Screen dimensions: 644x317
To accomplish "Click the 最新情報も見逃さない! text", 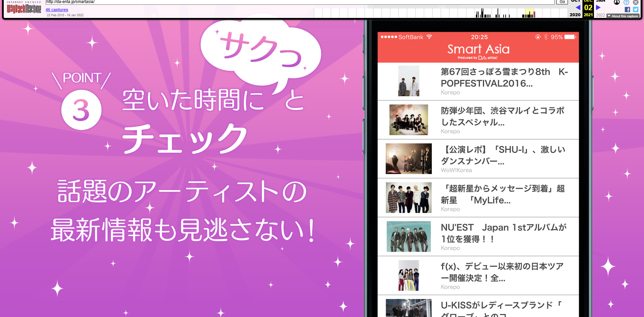I will click(x=183, y=230).
